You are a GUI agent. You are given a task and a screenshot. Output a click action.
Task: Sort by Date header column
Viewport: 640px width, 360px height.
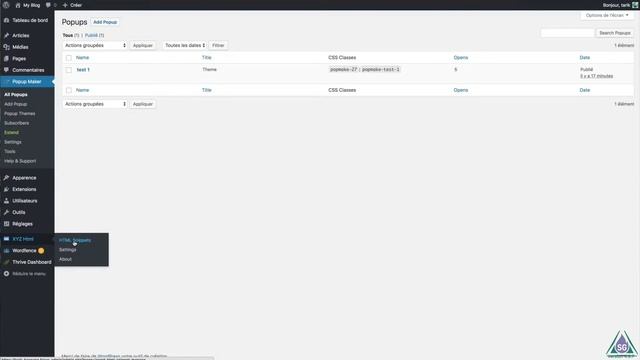click(x=584, y=58)
